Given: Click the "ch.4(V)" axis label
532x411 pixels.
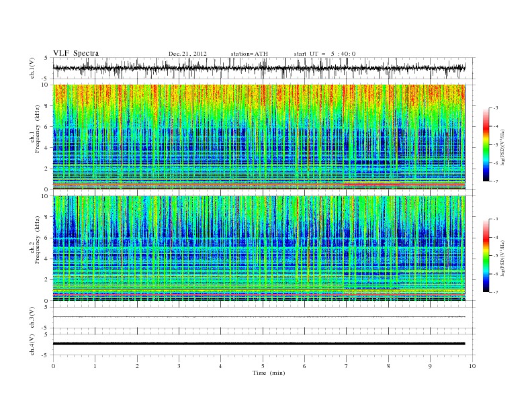Looking at the screenshot, I should point(32,345).
